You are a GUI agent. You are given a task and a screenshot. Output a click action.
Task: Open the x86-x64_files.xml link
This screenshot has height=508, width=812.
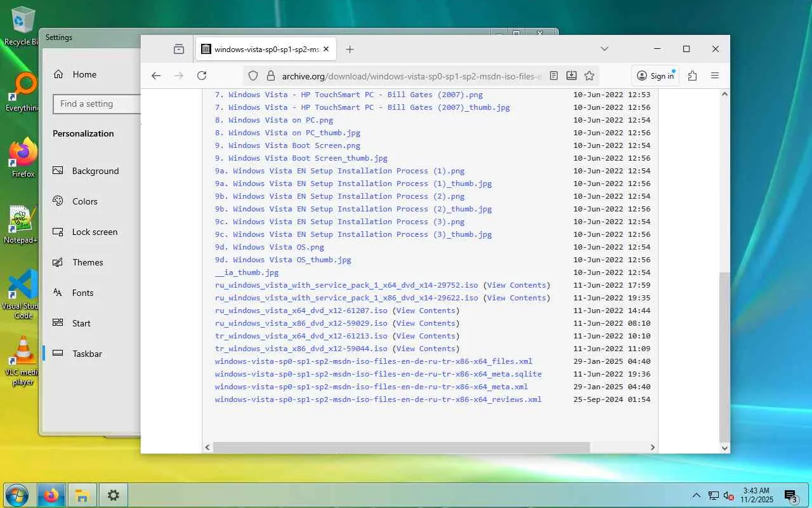[374, 361]
